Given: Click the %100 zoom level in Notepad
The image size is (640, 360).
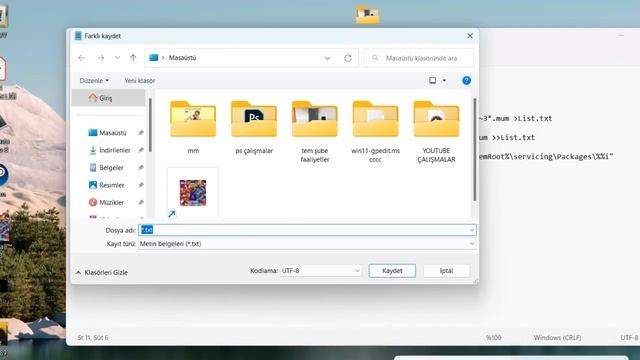Looking at the screenshot, I should point(493,338).
